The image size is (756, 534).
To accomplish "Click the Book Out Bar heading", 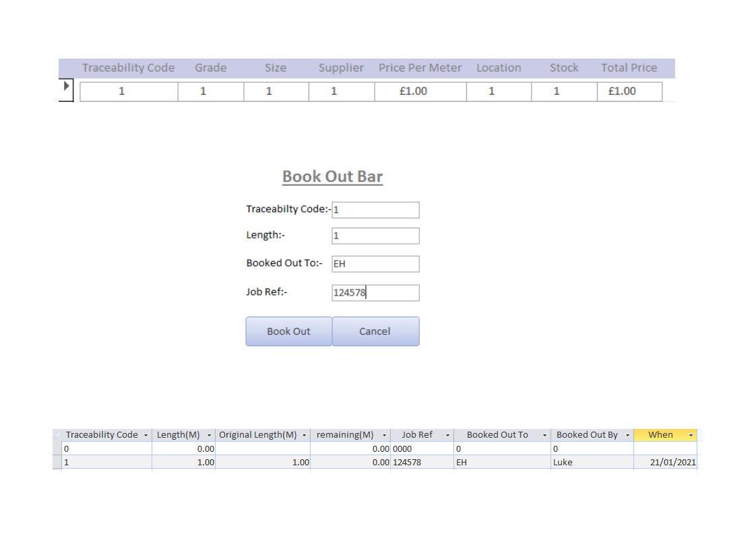I will (333, 176).
